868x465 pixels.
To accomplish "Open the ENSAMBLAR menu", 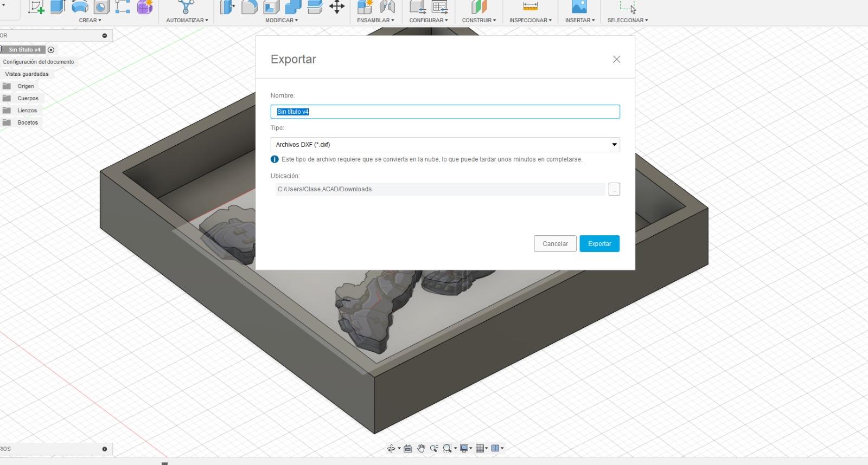I will pyautogui.click(x=375, y=20).
